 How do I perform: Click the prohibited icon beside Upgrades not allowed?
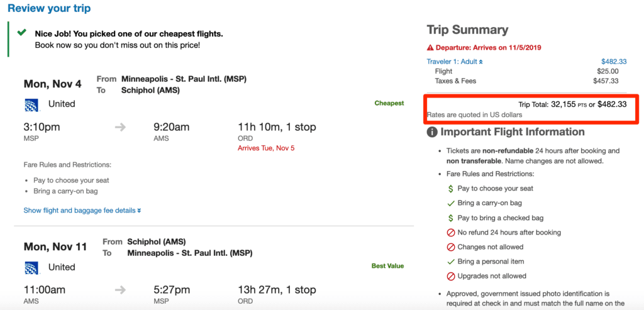point(450,276)
